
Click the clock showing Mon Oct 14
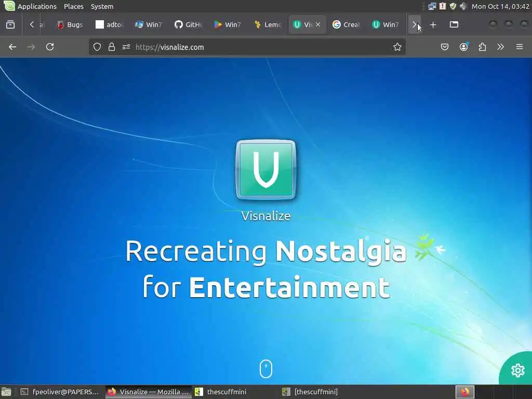point(500,6)
